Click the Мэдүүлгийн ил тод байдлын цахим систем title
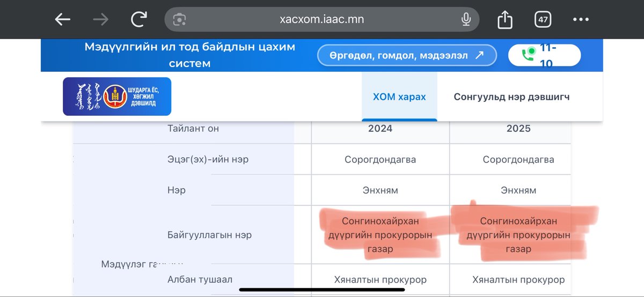Screen dimensions: 644x297 click(190, 55)
